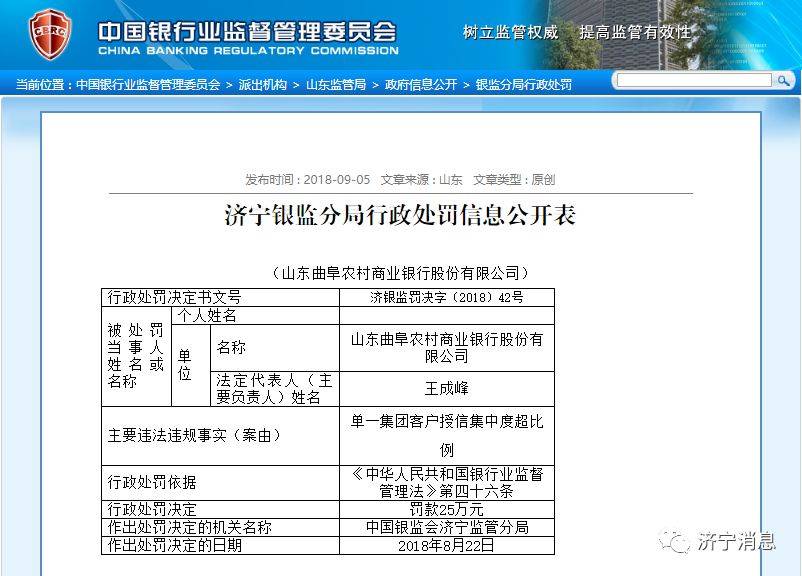This screenshot has height=576, width=802.
Task: Focus the search input field
Action: pos(694,80)
